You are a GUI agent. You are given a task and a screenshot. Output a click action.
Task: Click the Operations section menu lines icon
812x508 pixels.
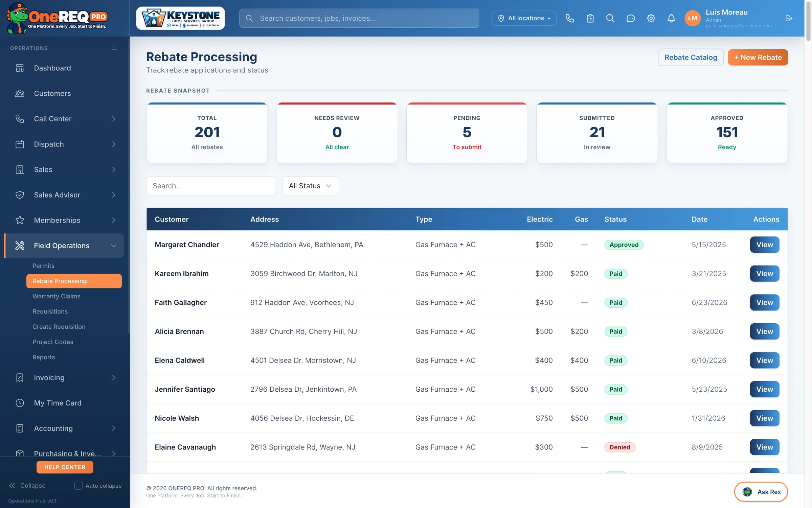[x=114, y=48]
